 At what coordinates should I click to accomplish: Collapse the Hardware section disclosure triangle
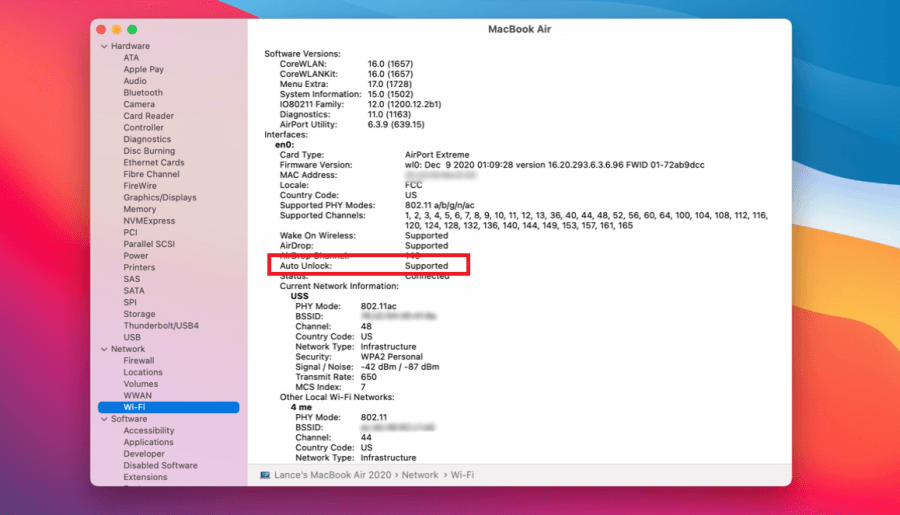coord(104,46)
